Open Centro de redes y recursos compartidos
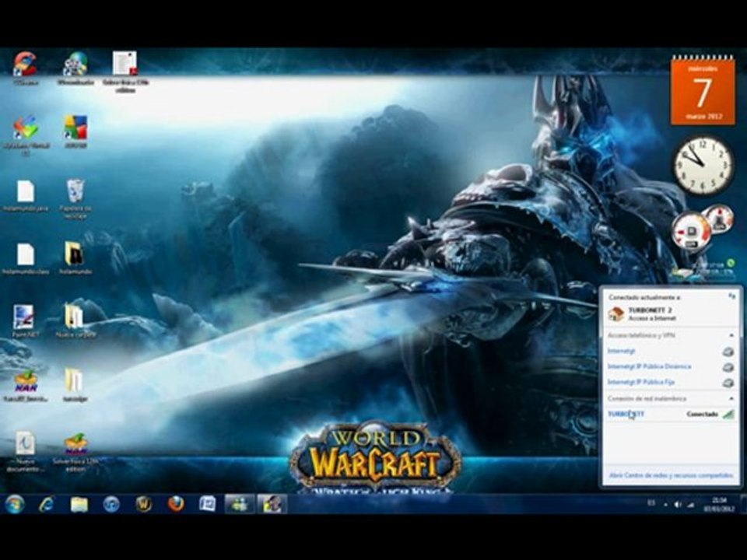The height and width of the screenshot is (560, 747). (x=671, y=475)
